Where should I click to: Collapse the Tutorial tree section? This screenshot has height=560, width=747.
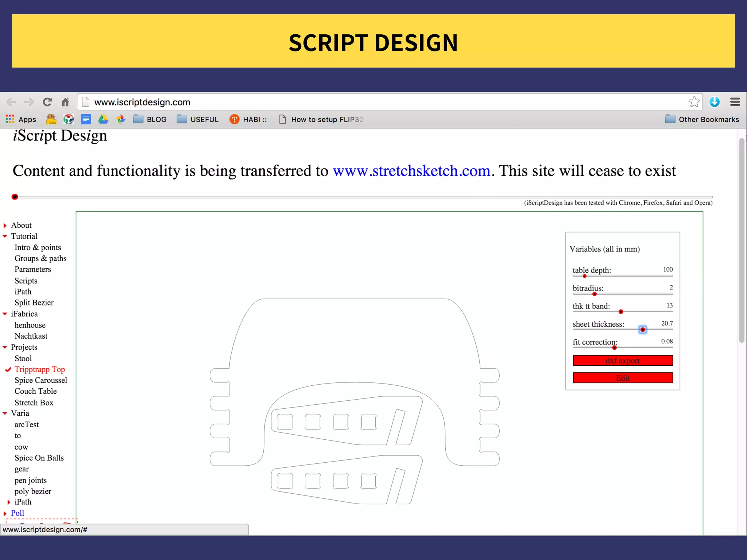click(5, 236)
